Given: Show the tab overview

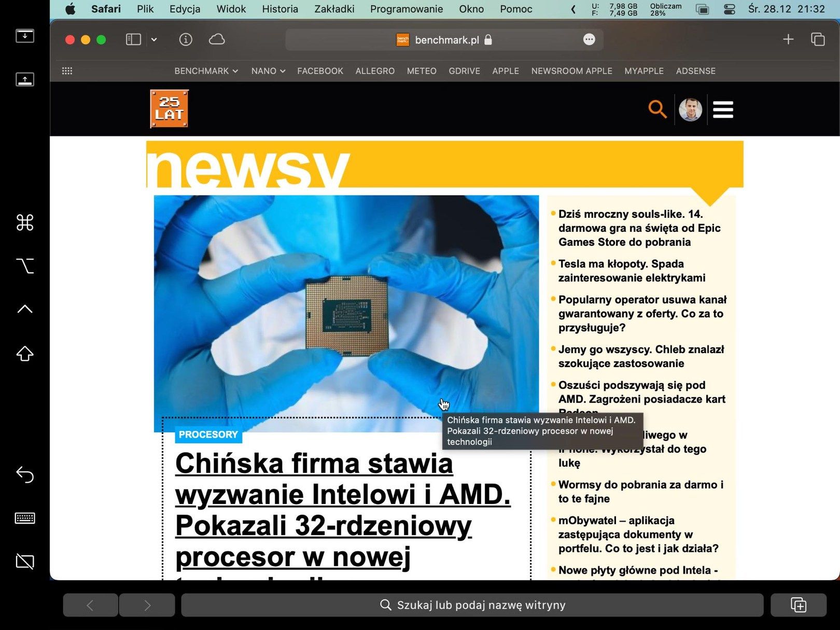Looking at the screenshot, I should tap(818, 39).
